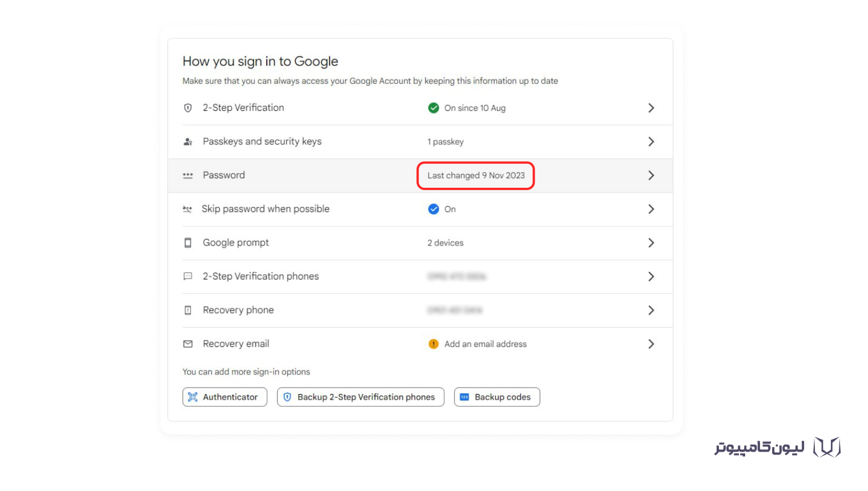868x491 pixels.
Task: Click Passkeys and security keys label
Action: pos(262,141)
